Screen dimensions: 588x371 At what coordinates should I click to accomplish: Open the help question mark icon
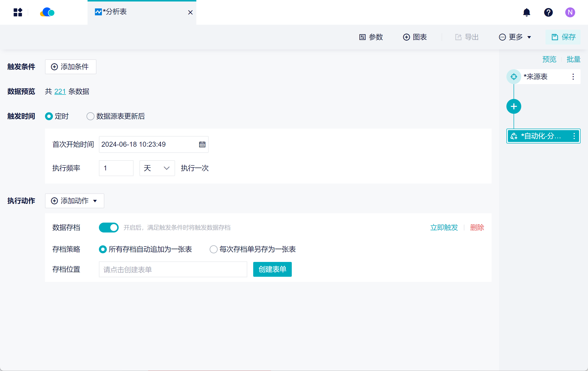tap(548, 12)
